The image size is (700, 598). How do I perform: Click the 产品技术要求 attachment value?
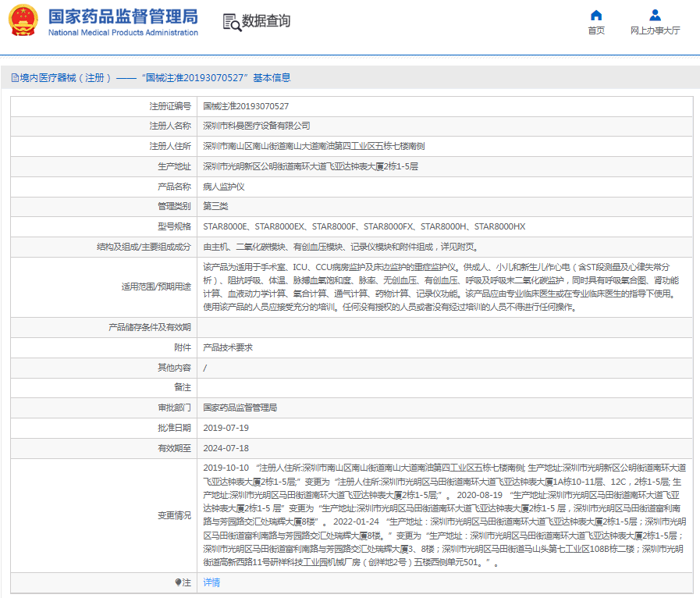click(227, 347)
